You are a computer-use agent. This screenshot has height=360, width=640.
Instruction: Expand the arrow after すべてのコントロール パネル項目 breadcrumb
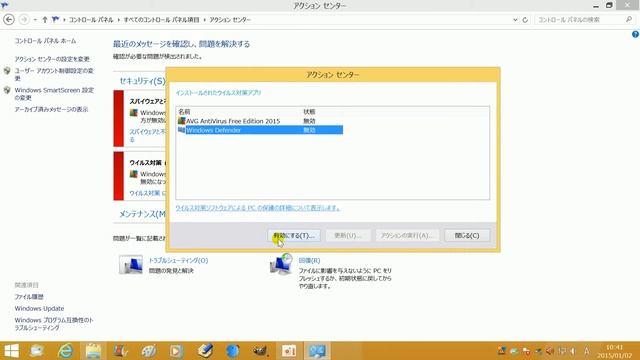coord(204,20)
